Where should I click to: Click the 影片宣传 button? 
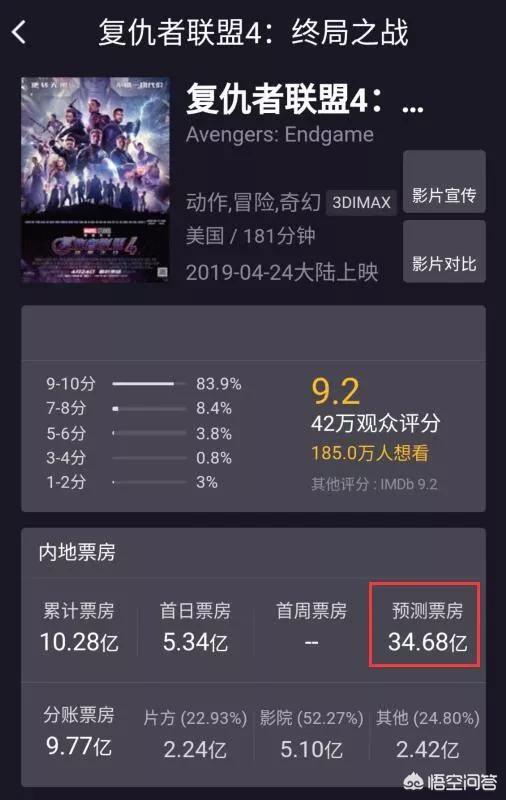click(444, 182)
